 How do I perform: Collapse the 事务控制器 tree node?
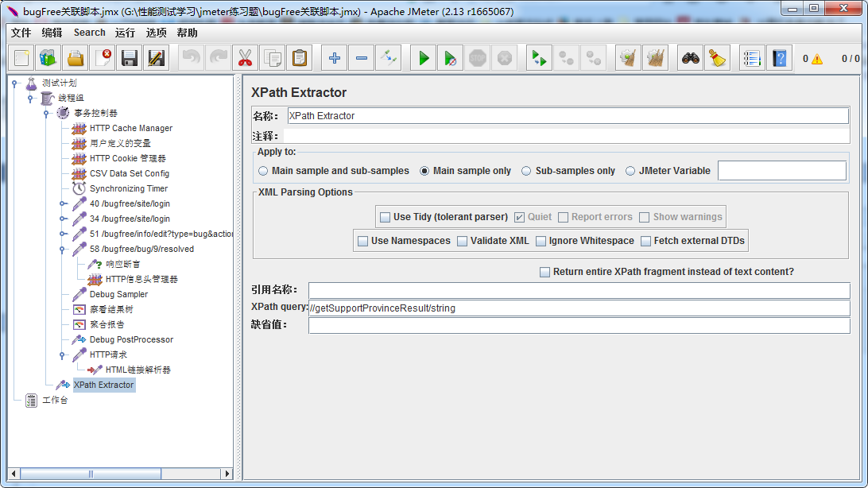click(46, 114)
